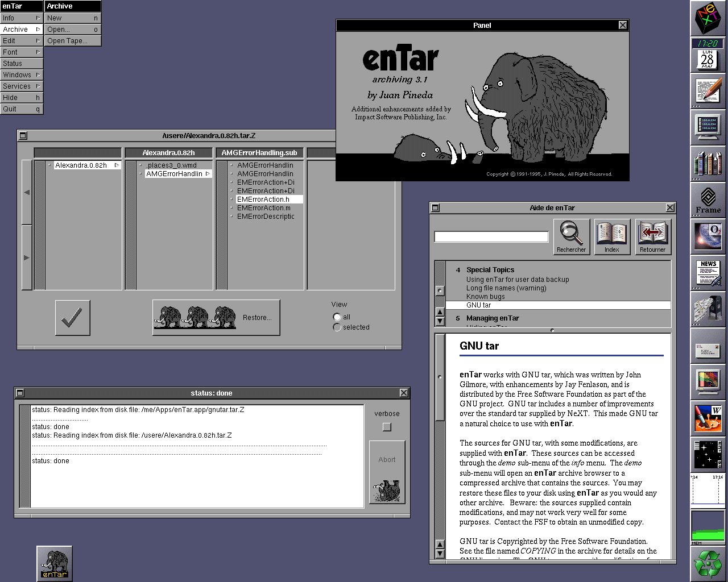Click help text pane scroll-down arrow
728x582 pixels.
point(440,554)
